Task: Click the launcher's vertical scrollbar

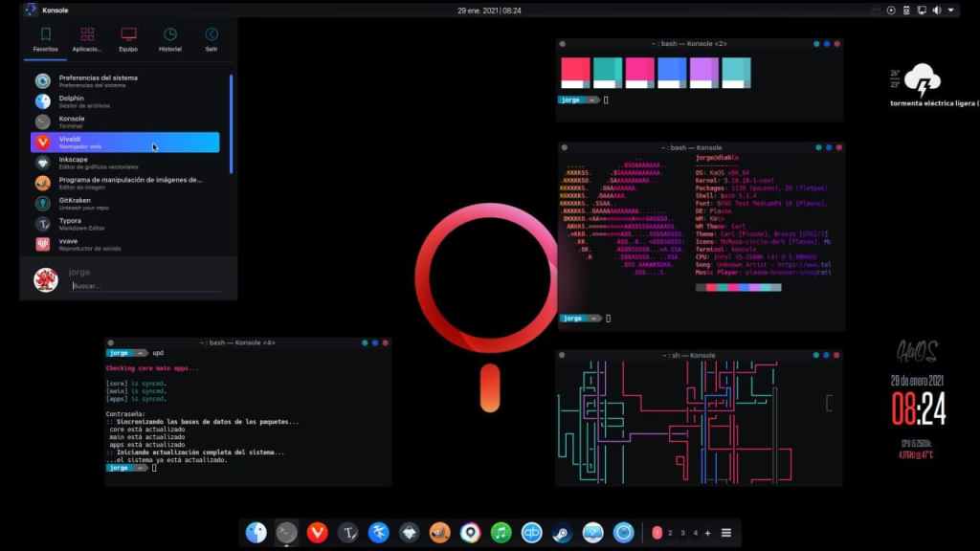Action: point(231,124)
